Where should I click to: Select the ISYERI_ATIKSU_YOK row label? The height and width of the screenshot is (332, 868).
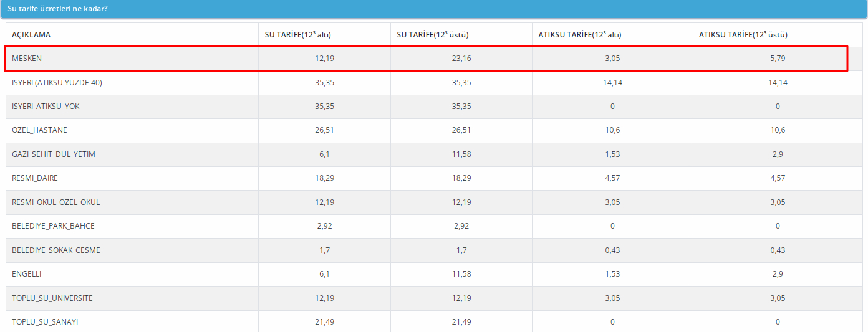[46, 107]
